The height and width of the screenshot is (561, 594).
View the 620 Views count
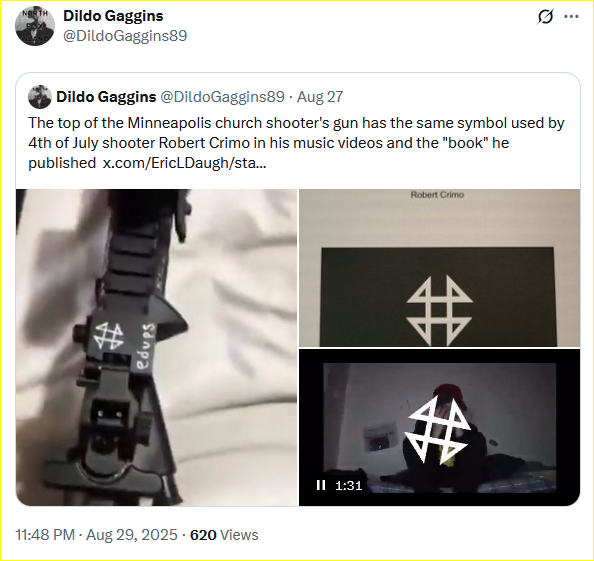(x=224, y=535)
